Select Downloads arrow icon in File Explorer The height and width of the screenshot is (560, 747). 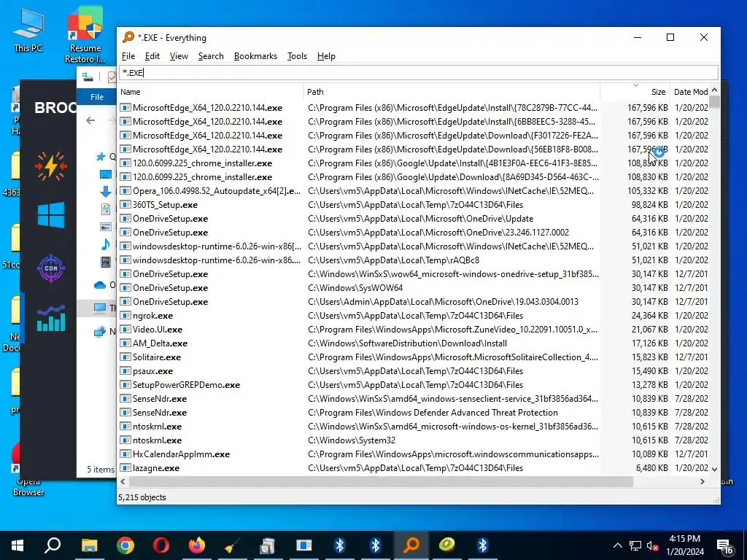pyautogui.click(x=106, y=192)
